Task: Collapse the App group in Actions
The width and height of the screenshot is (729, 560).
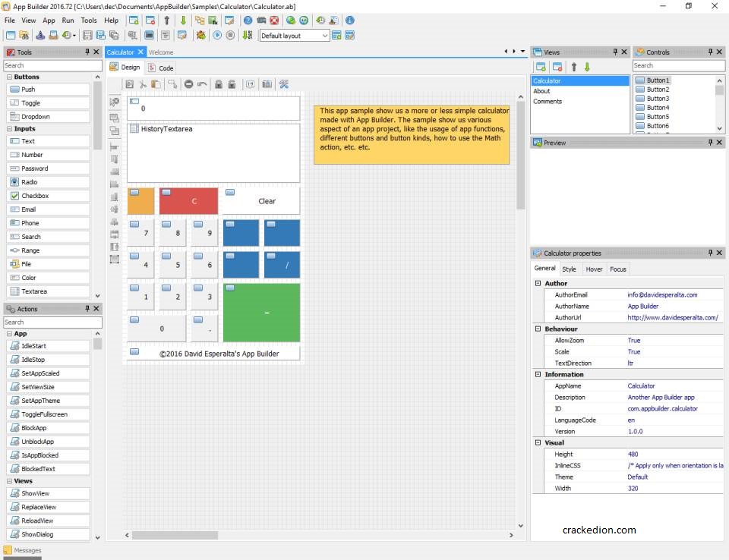Action: pyautogui.click(x=9, y=334)
